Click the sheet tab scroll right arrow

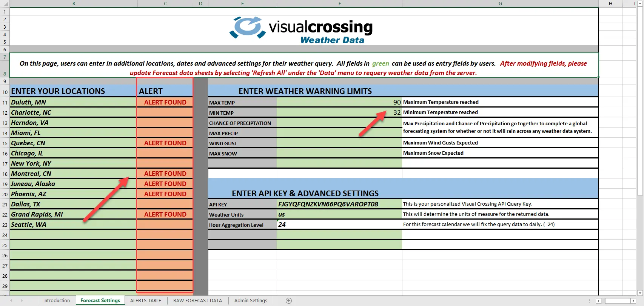click(x=22, y=301)
